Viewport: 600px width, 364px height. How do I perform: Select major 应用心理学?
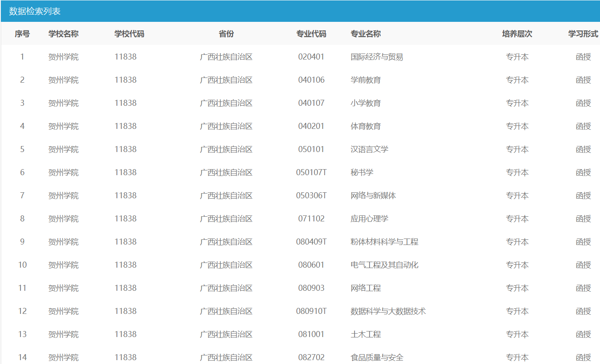[x=370, y=219]
